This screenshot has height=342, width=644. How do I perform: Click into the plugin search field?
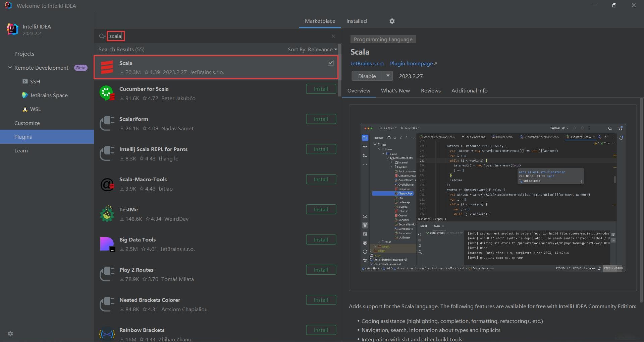218,36
